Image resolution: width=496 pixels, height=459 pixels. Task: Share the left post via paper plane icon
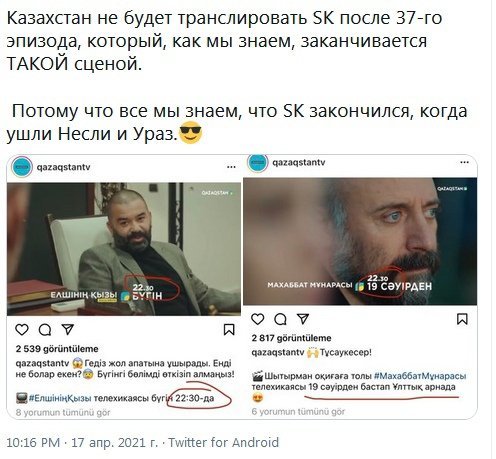point(68,329)
